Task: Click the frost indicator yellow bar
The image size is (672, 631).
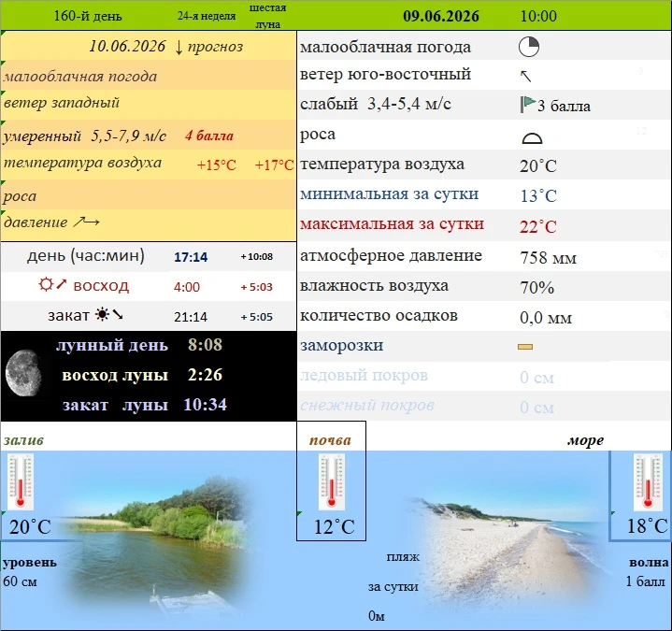Action: pos(525,347)
